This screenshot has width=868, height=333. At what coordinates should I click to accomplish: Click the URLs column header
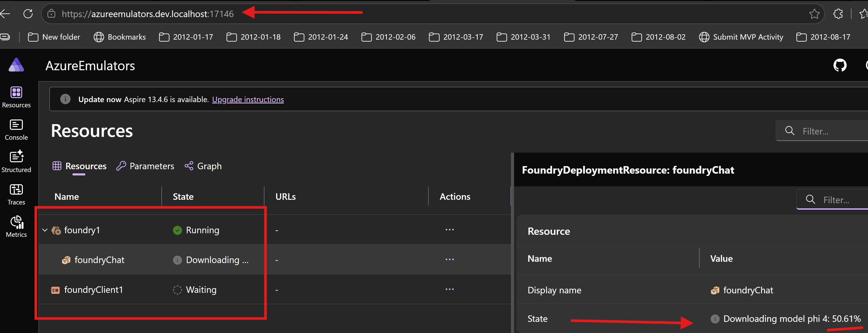285,197
